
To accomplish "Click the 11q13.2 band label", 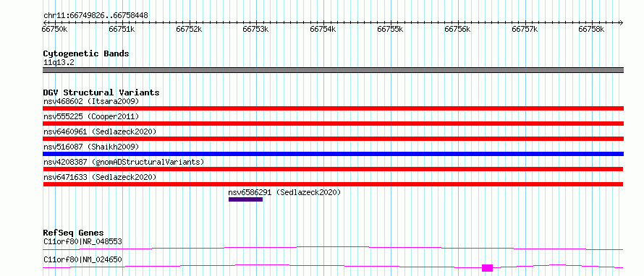I will point(59,63).
